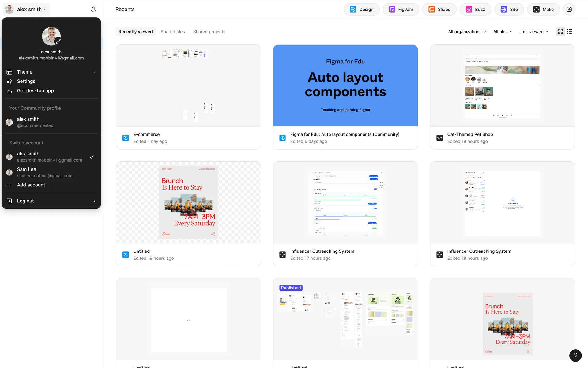Screen dimensions: 588x368
Task: Open the help question mark button
Action: [575, 355]
